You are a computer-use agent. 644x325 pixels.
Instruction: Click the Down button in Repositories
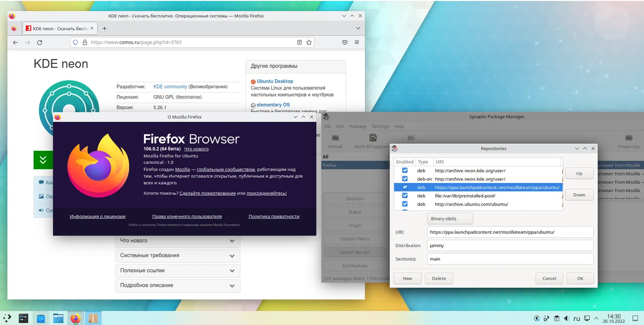coord(579,195)
